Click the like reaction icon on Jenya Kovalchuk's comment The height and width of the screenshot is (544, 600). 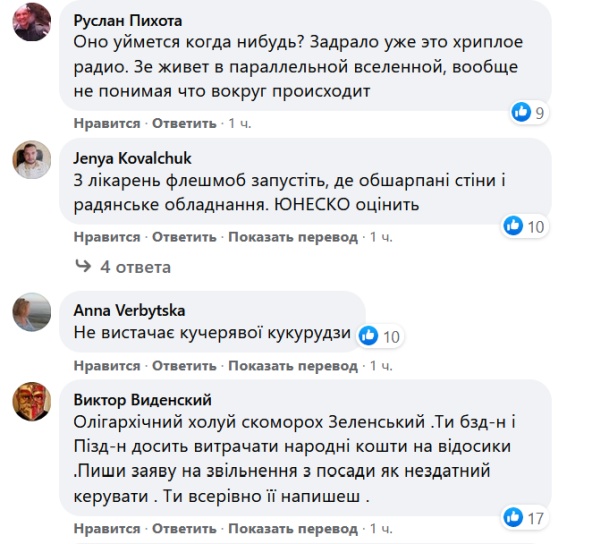click(512, 226)
